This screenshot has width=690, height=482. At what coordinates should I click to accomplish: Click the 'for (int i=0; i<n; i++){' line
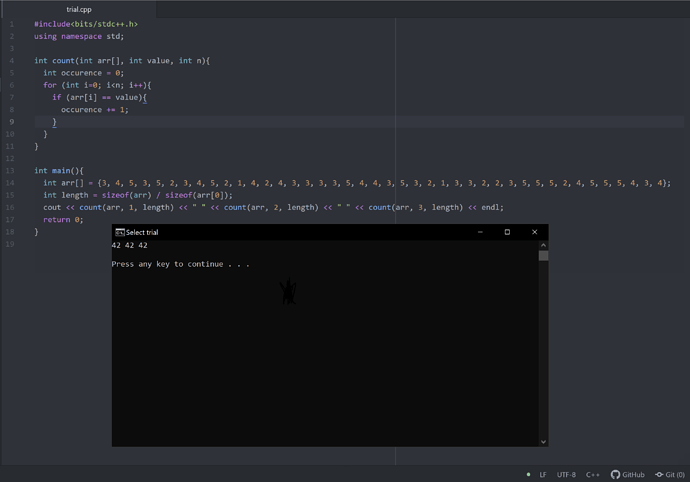coord(97,85)
